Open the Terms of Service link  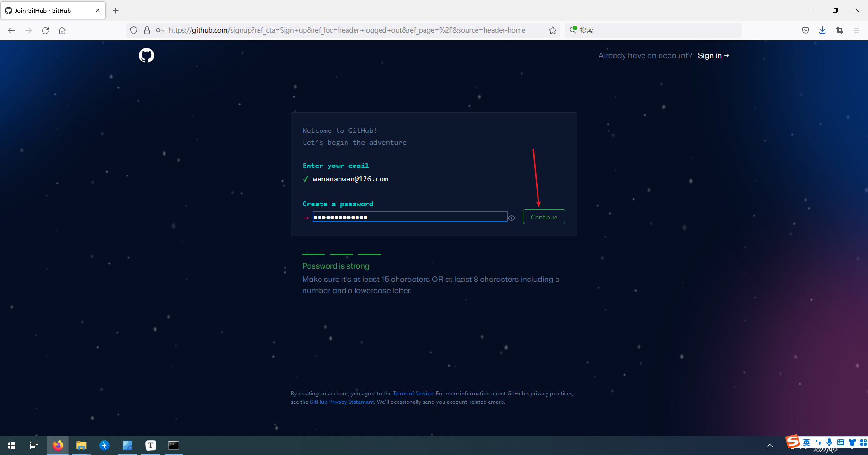[x=412, y=393]
